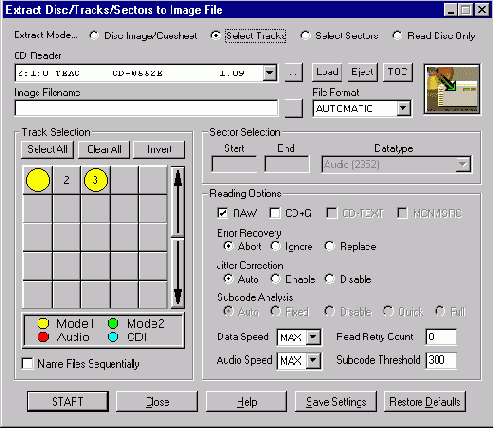The height and width of the screenshot is (428, 493).
Task: Click the TOC button
Action: (x=398, y=72)
